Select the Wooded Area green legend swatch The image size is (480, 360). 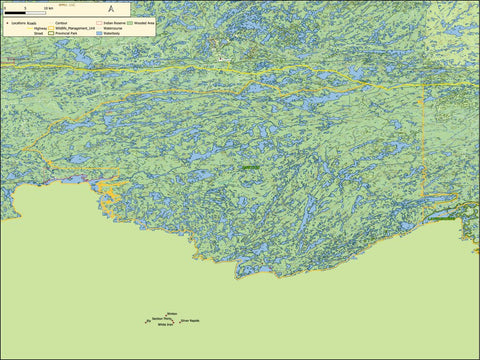pyautogui.click(x=130, y=23)
